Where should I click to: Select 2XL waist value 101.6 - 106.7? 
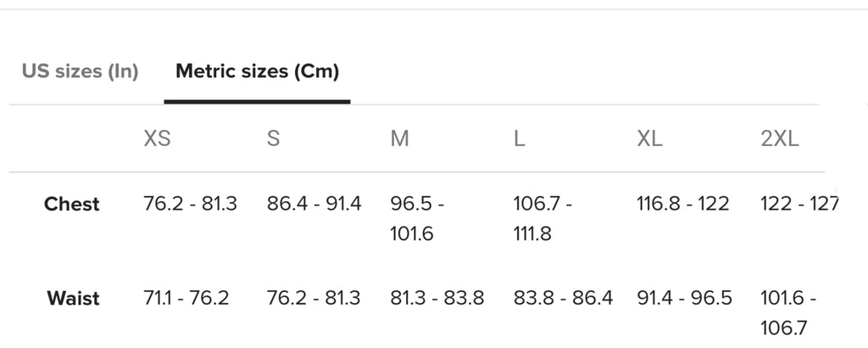click(x=788, y=312)
